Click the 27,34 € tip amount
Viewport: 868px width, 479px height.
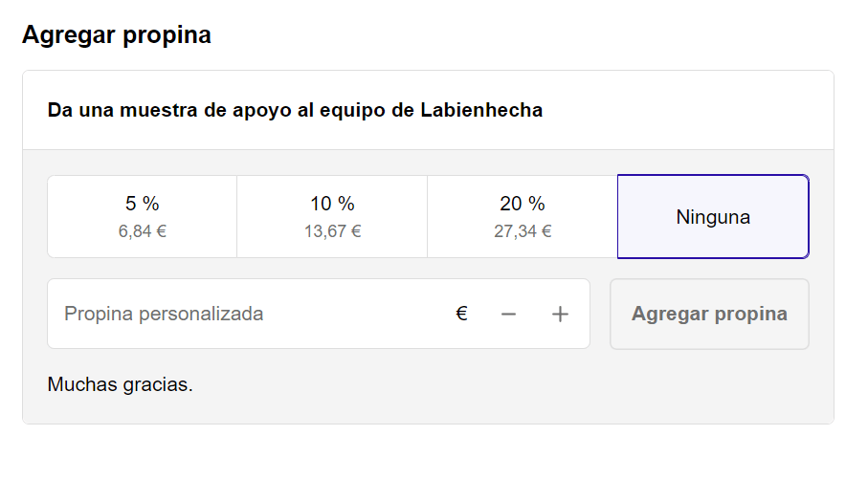(x=522, y=231)
